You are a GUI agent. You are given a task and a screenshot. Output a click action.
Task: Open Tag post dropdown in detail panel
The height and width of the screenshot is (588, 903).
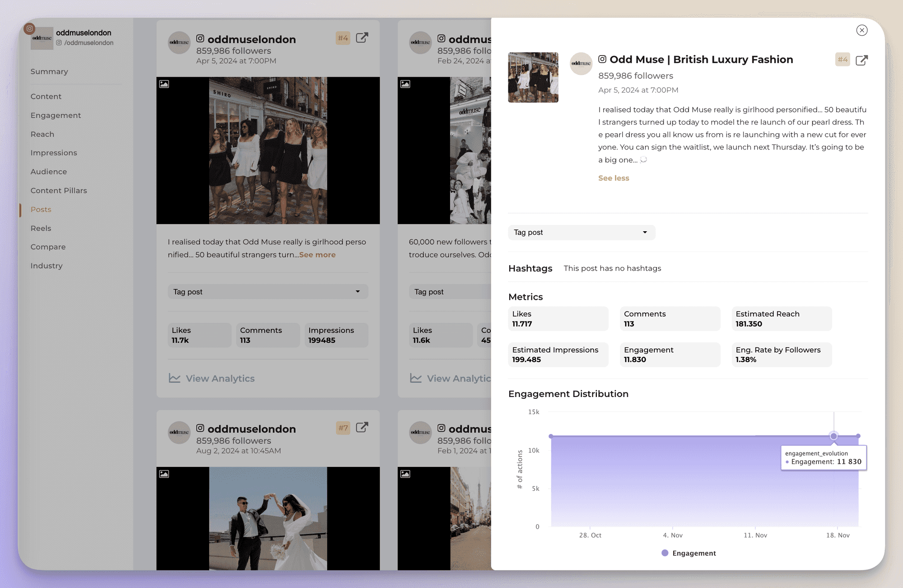point(582,232)
